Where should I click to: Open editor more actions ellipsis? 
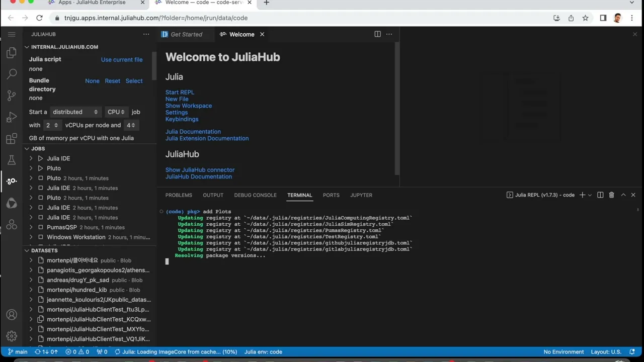pos(389,34)
